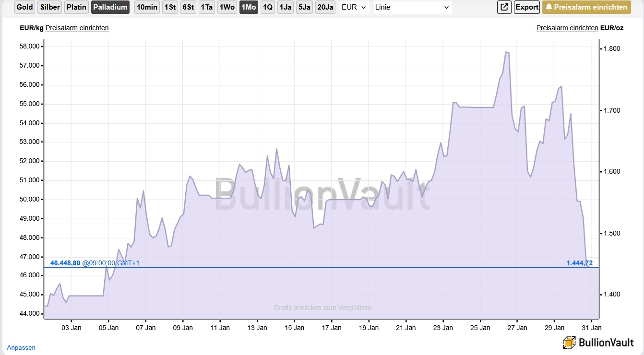This screenshot has height=355, width=644.
Task: Click the right Preisalarm einrichten link near EUR/oz
Action: (567, 28)
